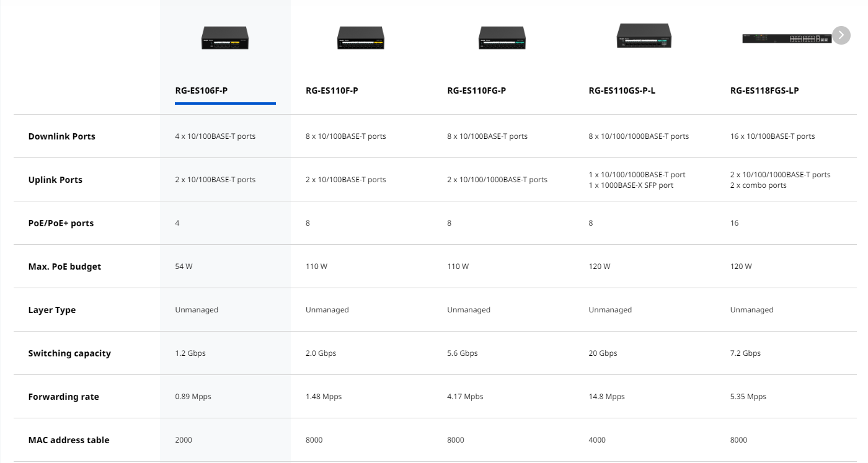Click the '2 x 10/100/1000BASE-T ports' uplink cell for RG-ES110FG-P
Image resolution: width=868 pixels, height=463 pixels.
[497, 180]
